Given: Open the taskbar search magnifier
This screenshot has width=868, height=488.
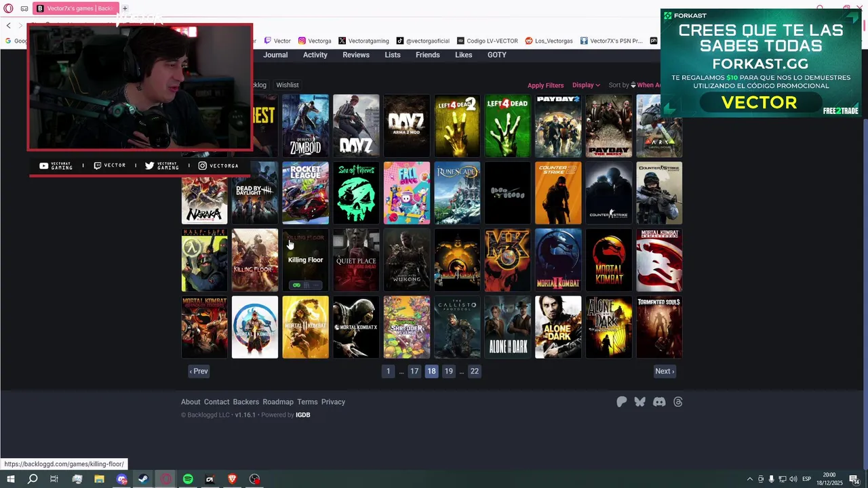Looking at the screenshot, I should coord(32,479).
